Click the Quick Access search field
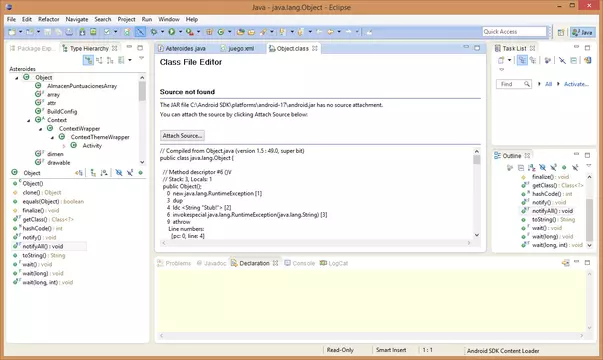 (x=514, y=32)
